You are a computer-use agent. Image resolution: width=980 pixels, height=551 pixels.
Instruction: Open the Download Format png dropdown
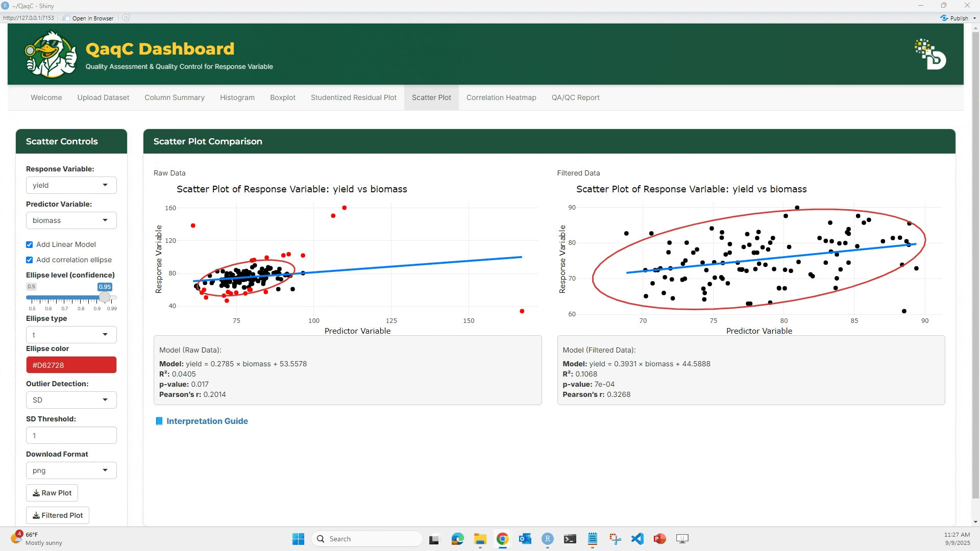(71, 470)
